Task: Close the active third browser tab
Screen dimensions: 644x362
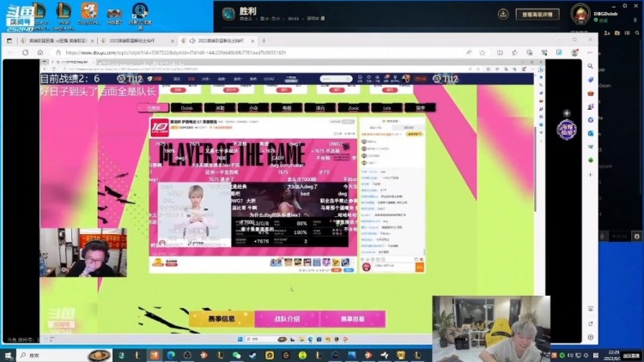Action: point(252,40)
